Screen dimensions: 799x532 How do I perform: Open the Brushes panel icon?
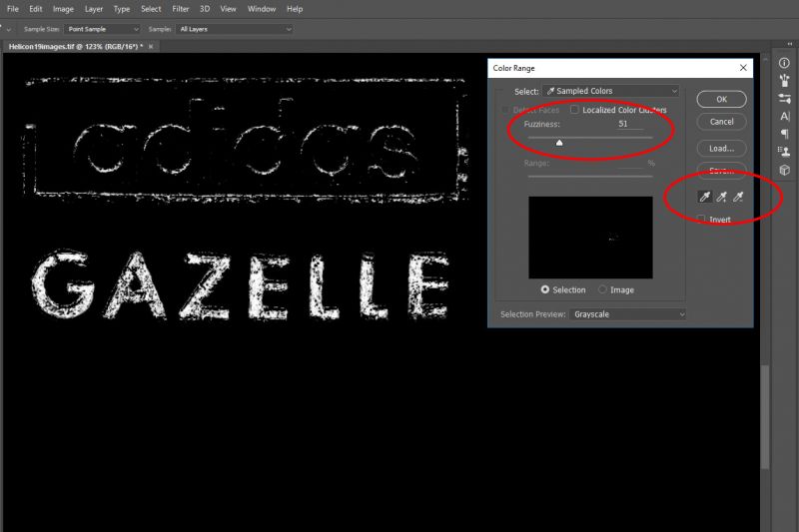click(x=784, y=80)
